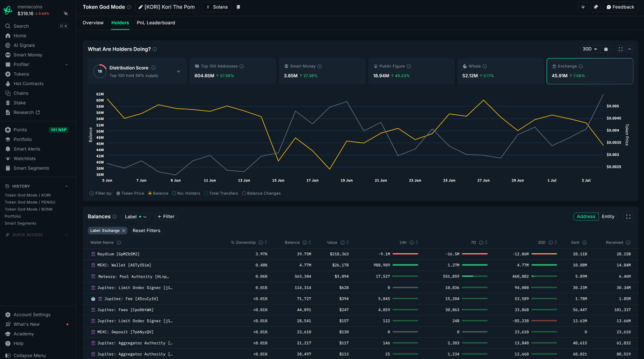
Task: Open the [KORI] Kori The Pom token selector
Action: click(167, 7)
